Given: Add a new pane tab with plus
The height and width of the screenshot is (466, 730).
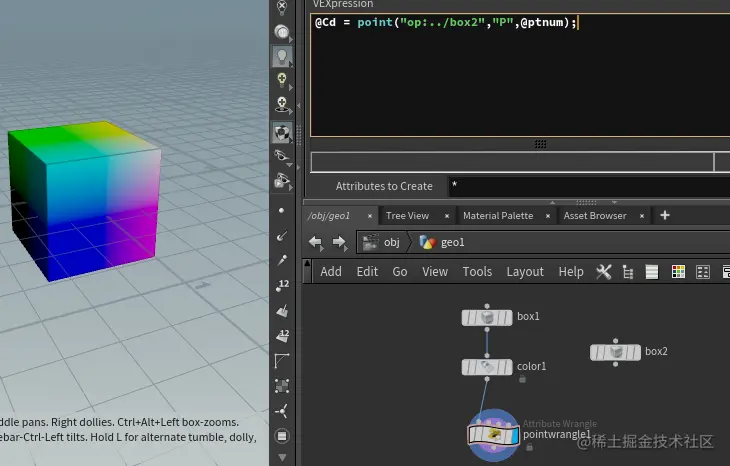Looking at the screenshot, I should (665, 215).
